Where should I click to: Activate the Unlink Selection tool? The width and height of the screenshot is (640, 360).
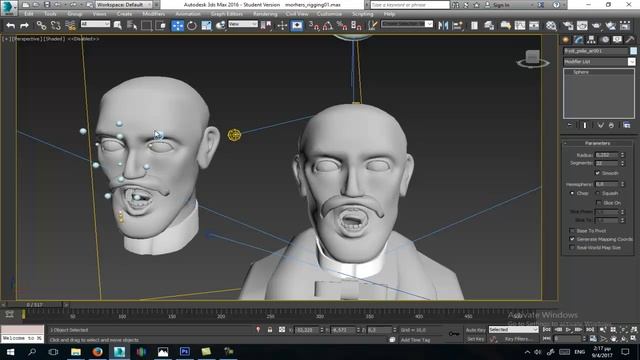click(x=56, y=26)
